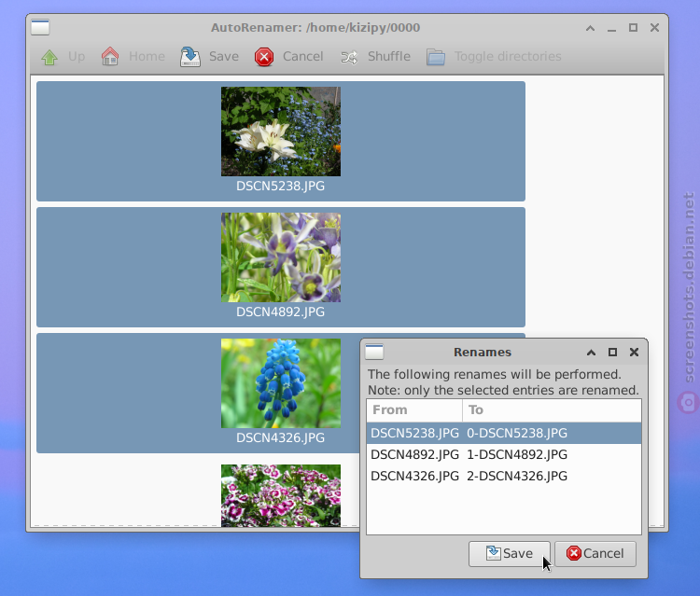Click the Shuffle label in toolbar
The image size is (700, 596).
(x=389, y=56)
